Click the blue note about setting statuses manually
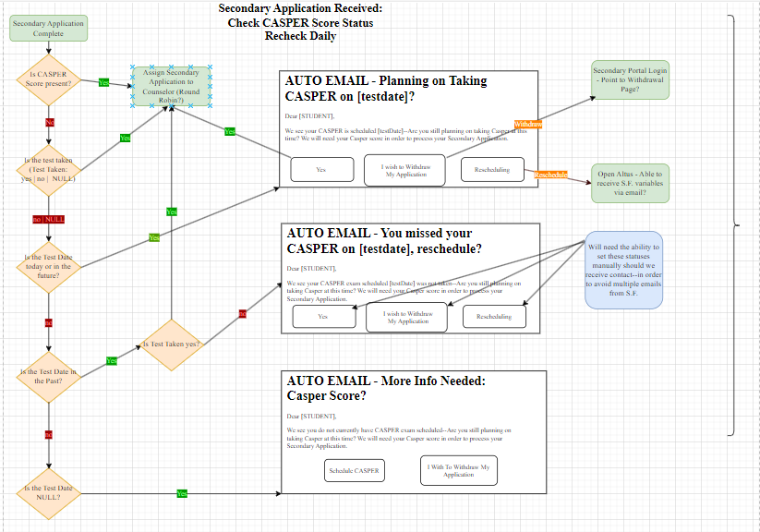Screen dimensions: 760x532 pyautogui.click(x=622, y=270)
